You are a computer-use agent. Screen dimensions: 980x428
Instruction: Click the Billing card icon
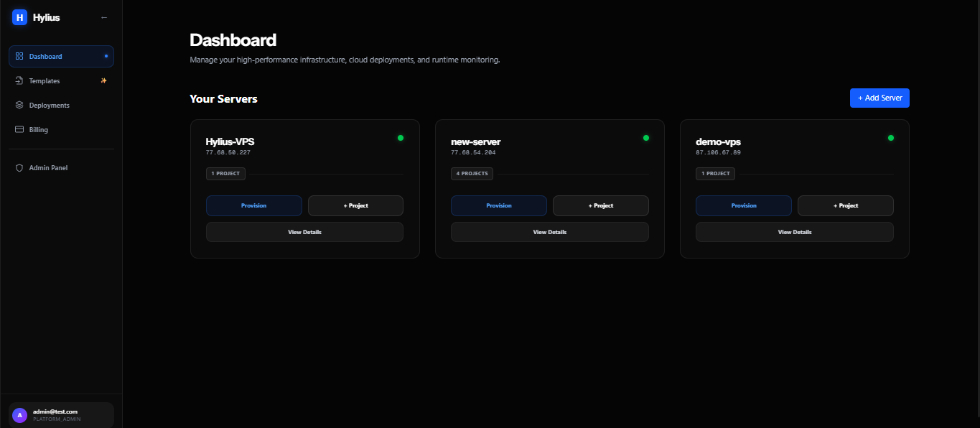pyautogui.click(x=19, y=129)
